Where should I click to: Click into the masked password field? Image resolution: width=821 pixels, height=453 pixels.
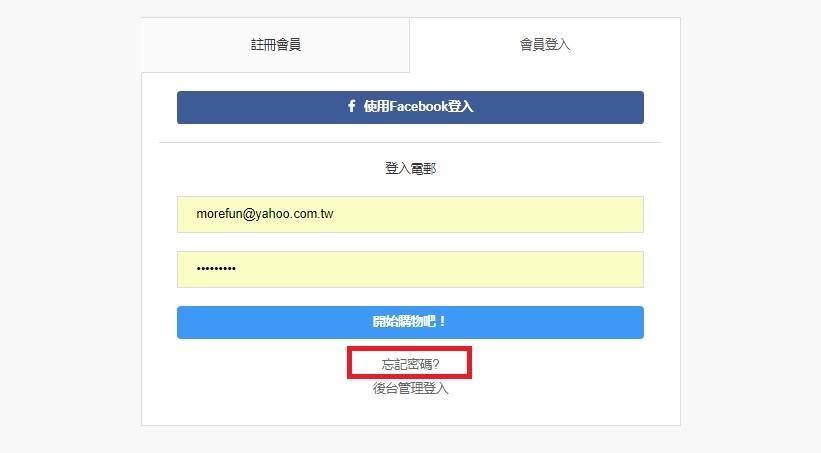tap(410, 269)
